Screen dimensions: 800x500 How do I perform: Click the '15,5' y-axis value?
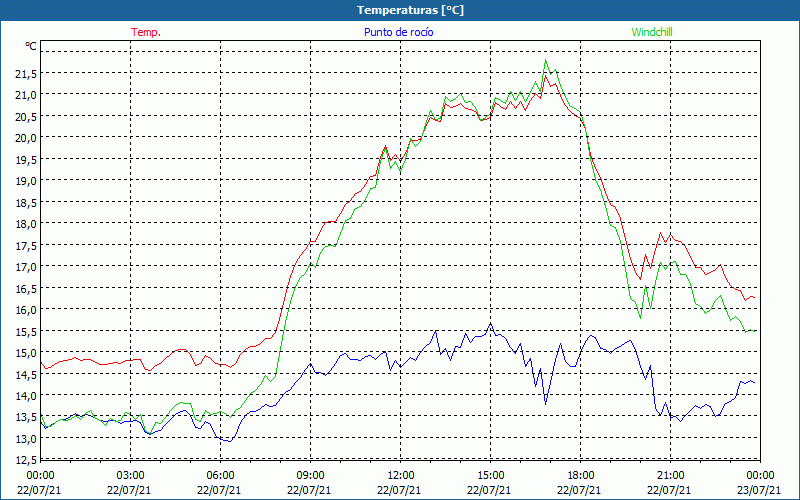(26, 331)
